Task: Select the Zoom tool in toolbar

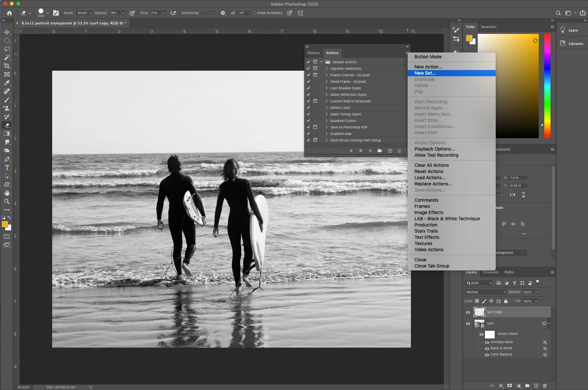Action: 7,202
